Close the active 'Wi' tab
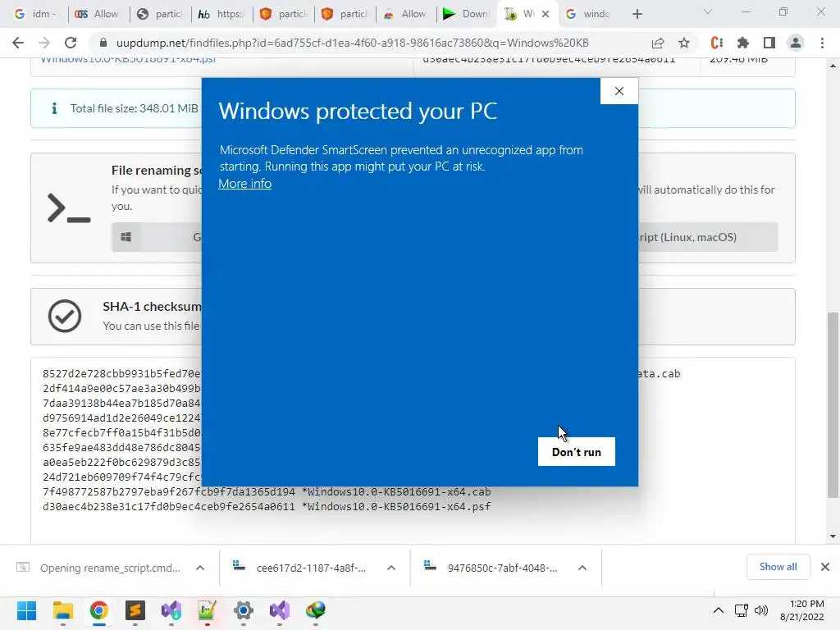This screenshot has height=630, width=840. click(546, 14)
